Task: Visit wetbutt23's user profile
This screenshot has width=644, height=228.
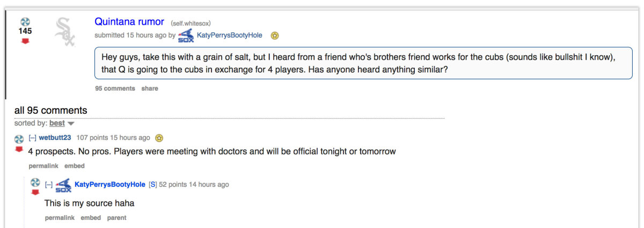Action: click(x=55, y=138)
